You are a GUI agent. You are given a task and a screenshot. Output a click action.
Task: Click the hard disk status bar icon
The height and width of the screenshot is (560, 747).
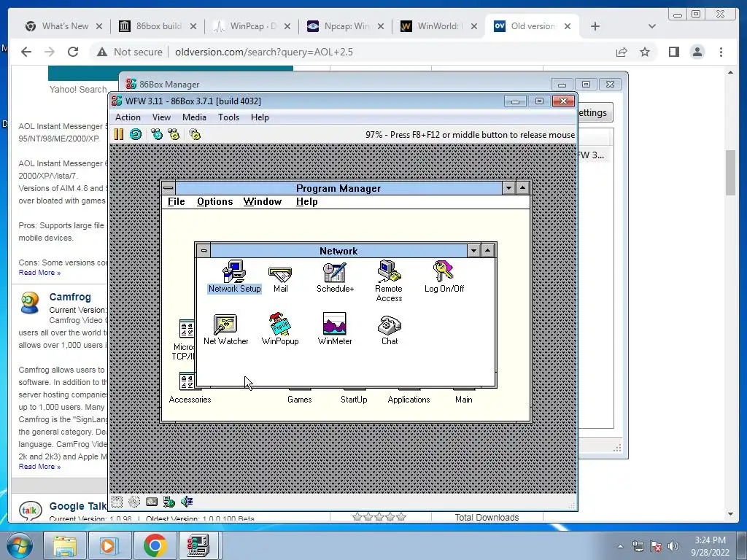pos(152,502)
